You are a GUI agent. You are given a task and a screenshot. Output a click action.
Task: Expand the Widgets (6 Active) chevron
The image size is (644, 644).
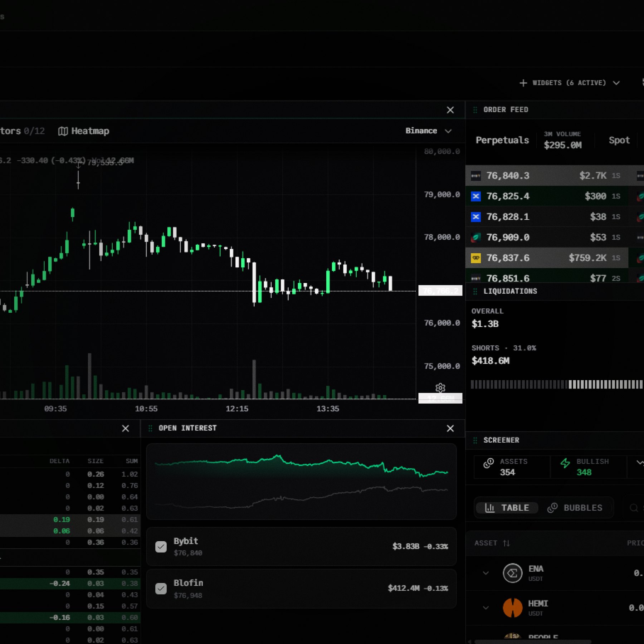coord(616,83)
